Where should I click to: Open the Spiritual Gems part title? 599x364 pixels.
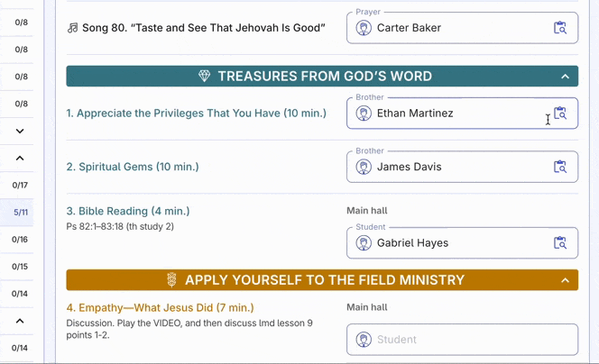coord(133,167)
